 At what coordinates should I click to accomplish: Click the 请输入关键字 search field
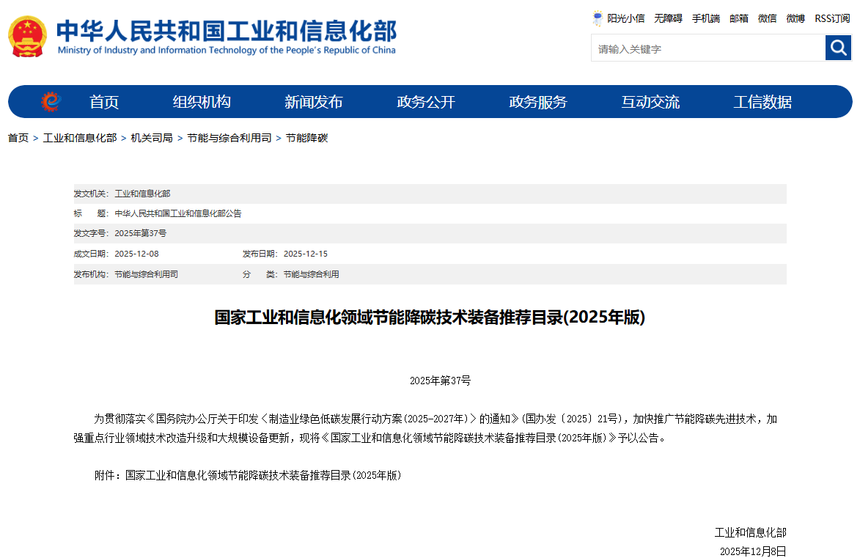tap(708, 48)
